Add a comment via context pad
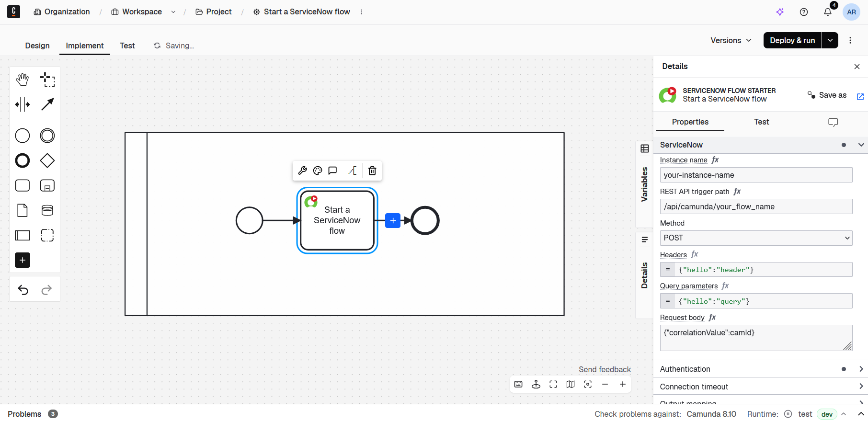 click(x=332, y=171)
